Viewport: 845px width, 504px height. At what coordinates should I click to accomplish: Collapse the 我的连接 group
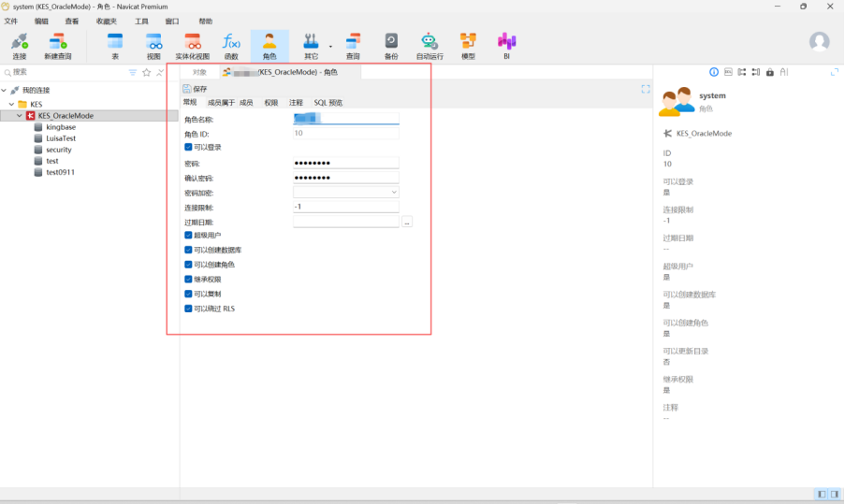point(6,90)
